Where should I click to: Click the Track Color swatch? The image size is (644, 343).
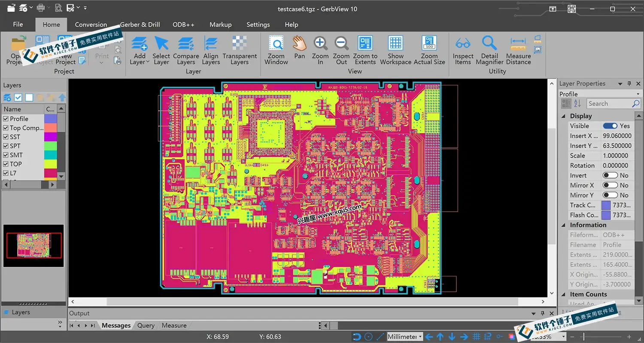[606, 205]
